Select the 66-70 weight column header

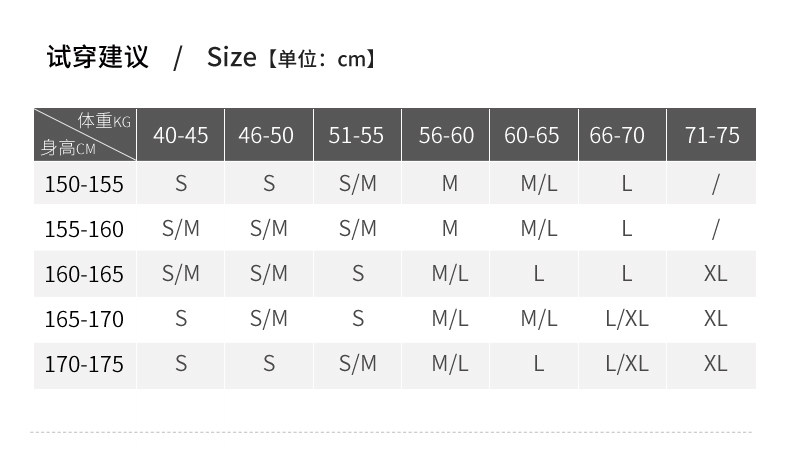click(x=618, y=135)
